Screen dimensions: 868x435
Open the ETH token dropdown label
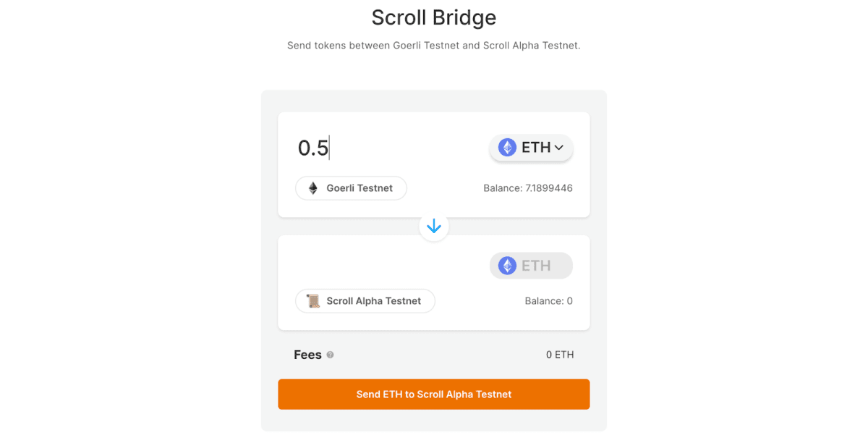(x=536, y=148)
